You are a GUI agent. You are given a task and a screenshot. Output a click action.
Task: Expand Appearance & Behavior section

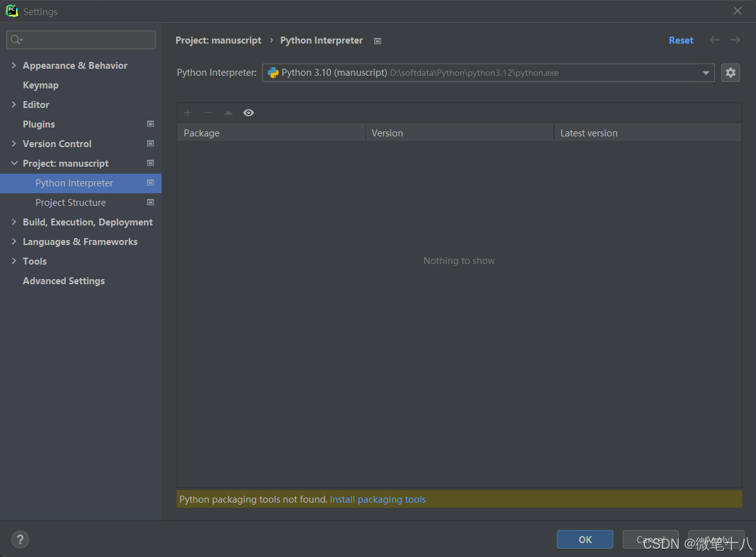[x=14, y=65]
